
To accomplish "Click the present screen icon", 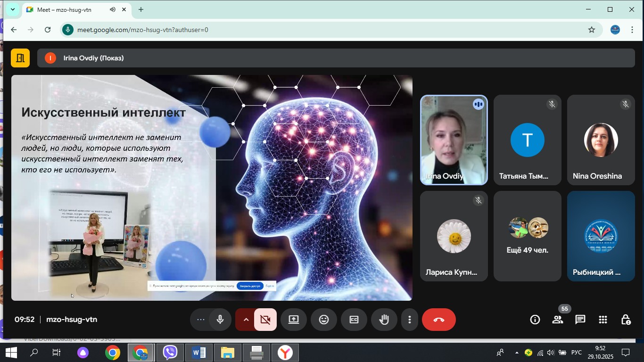I will 294,320.
